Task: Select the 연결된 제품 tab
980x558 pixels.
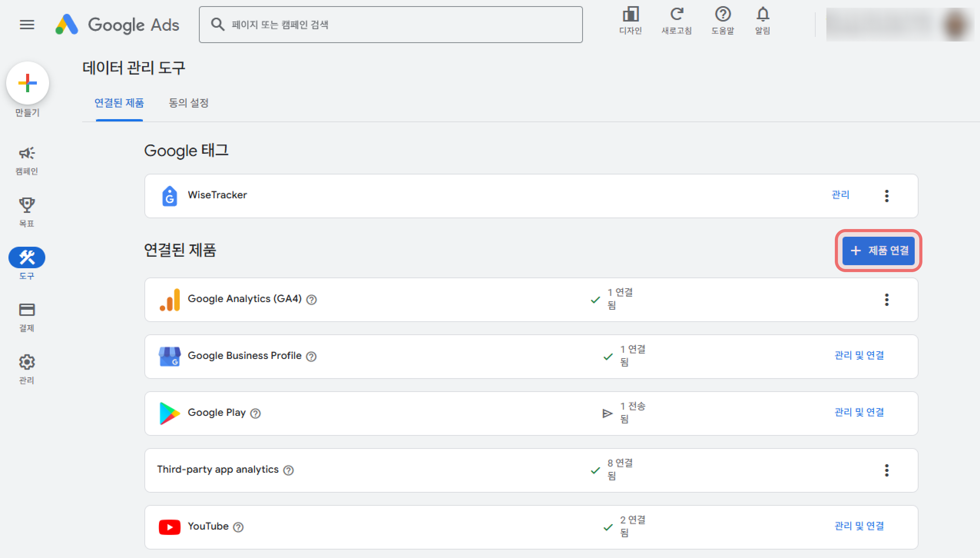Action: [x=119, y=103]
